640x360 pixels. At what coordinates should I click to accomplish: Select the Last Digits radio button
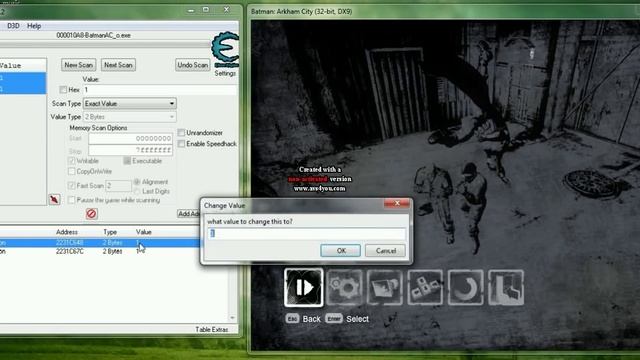tap(137, 191)
